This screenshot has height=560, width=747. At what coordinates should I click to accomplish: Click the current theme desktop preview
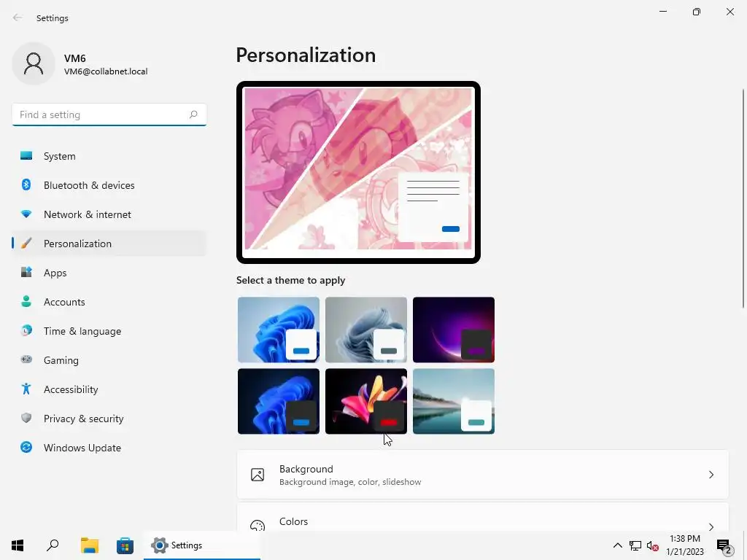pyautogui.click(x=358, y=172)
